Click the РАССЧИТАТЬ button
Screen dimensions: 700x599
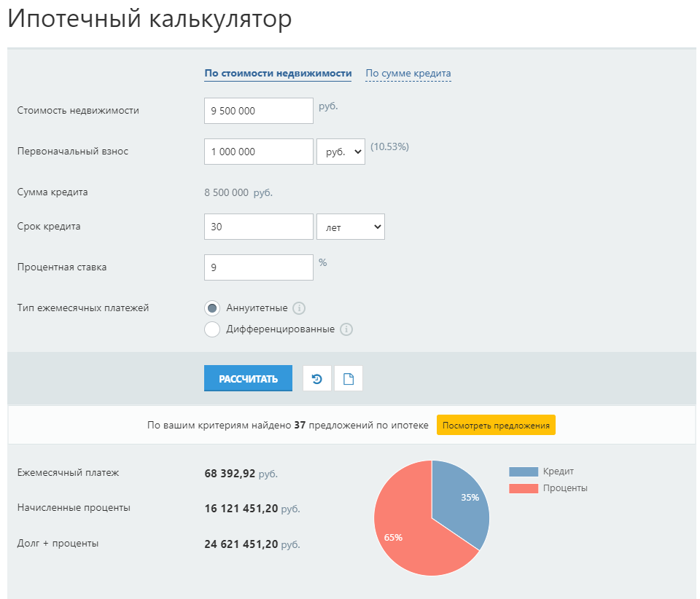tap(248, 378)
